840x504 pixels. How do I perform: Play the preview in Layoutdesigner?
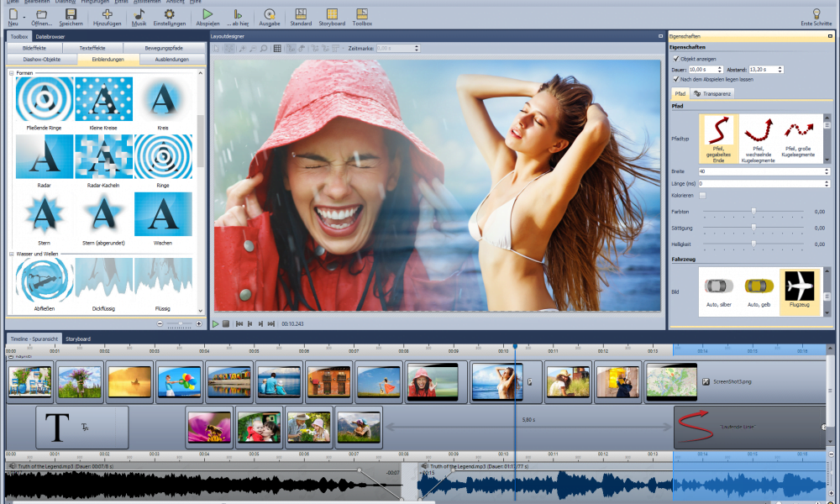click(x=215, y=324)
